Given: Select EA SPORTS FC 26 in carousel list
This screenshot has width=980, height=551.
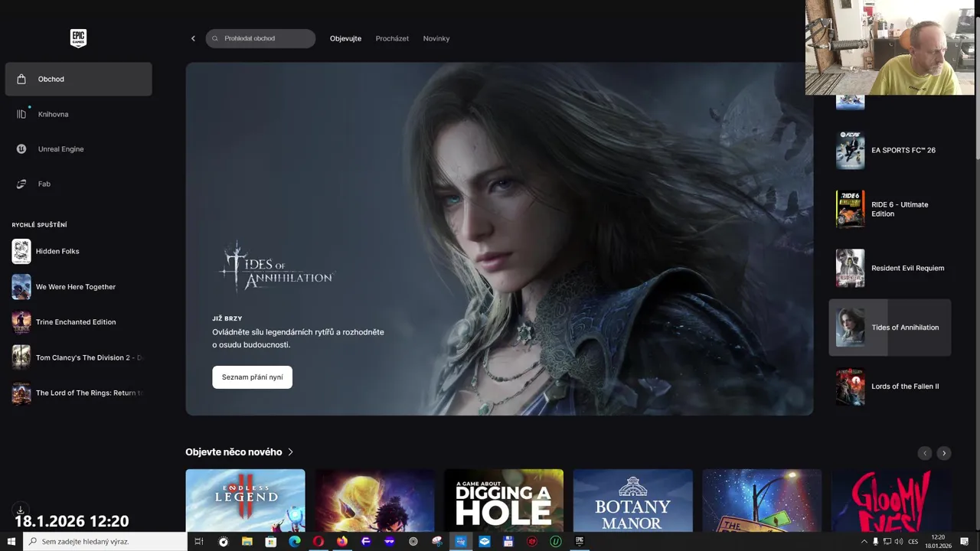Looking at the screenshot, I should [890, 151].
